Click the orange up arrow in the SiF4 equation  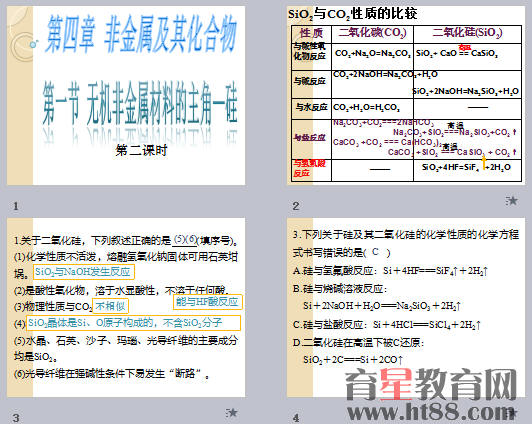[x=484, y=162]
